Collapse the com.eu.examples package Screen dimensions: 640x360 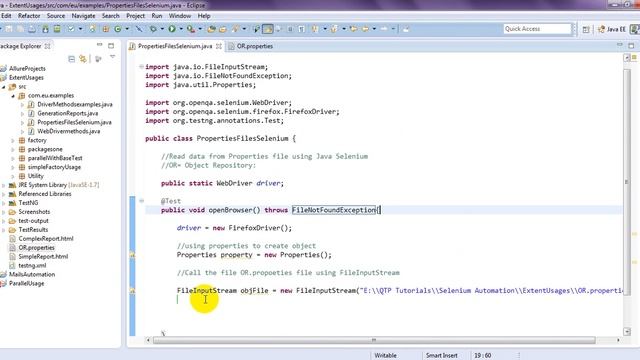click(13, 96)
